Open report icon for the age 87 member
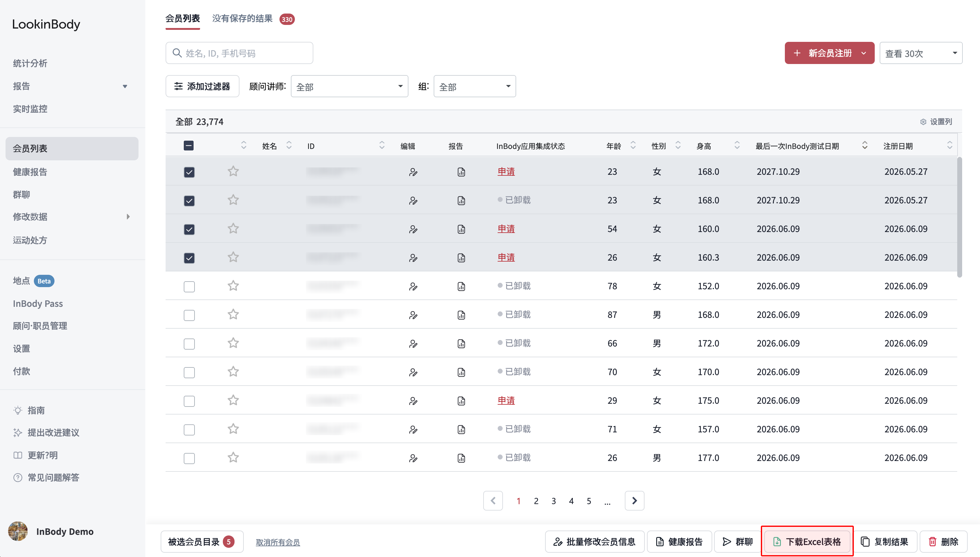 (x=461, y=315)
